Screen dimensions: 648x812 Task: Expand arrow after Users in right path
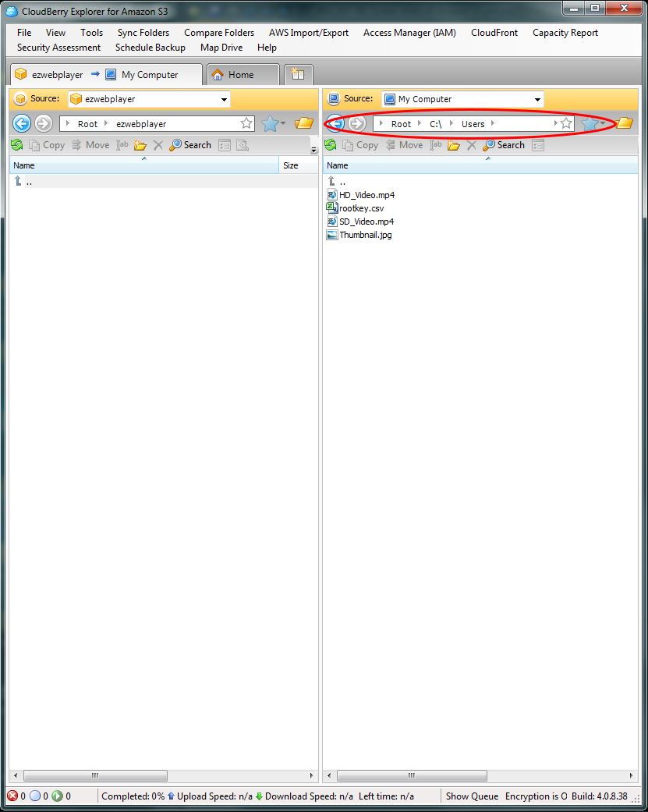[493, 123]
